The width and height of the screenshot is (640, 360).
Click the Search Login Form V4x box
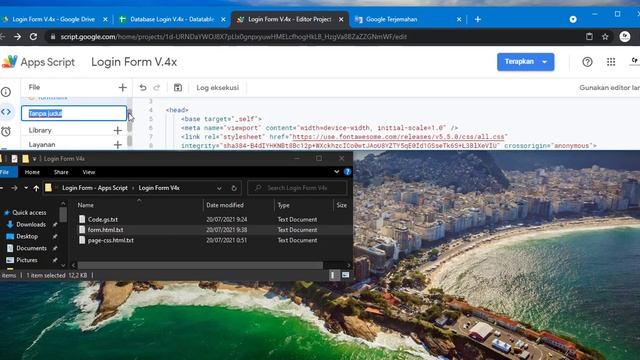297,188
